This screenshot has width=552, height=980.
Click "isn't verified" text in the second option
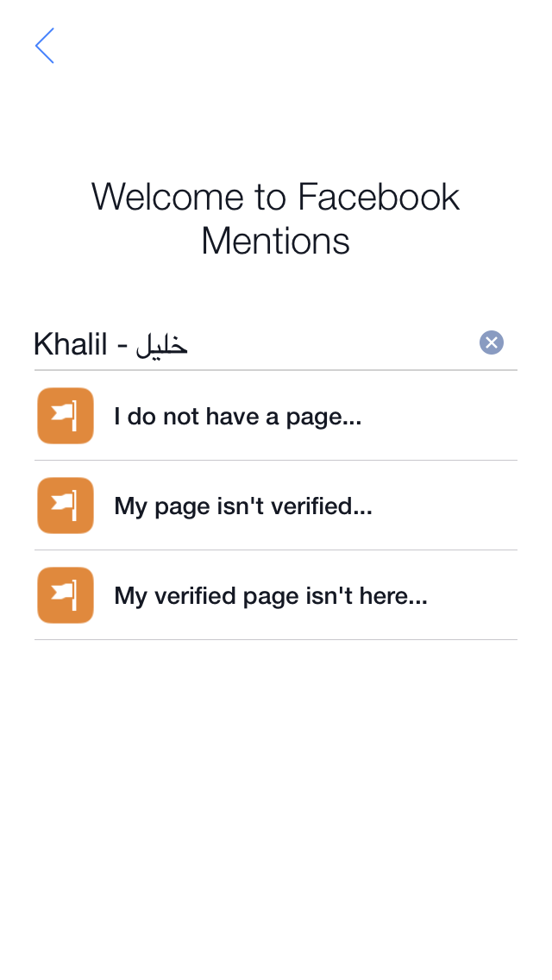point(299,506)
